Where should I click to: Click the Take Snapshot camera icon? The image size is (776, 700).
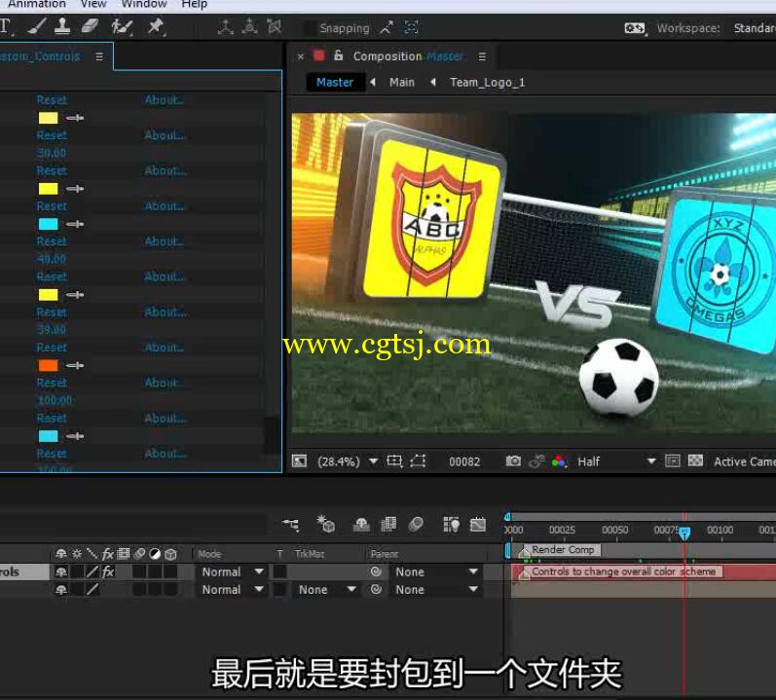point(513,461)
